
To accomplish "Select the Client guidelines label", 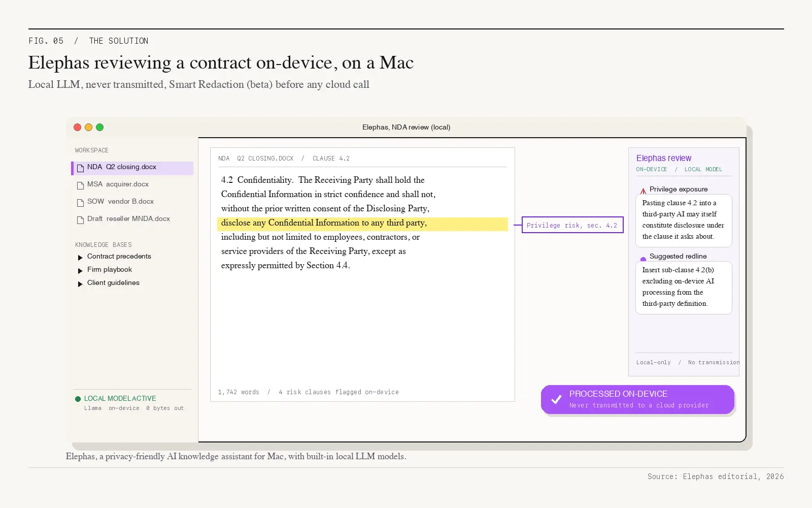I will (113, 283).
